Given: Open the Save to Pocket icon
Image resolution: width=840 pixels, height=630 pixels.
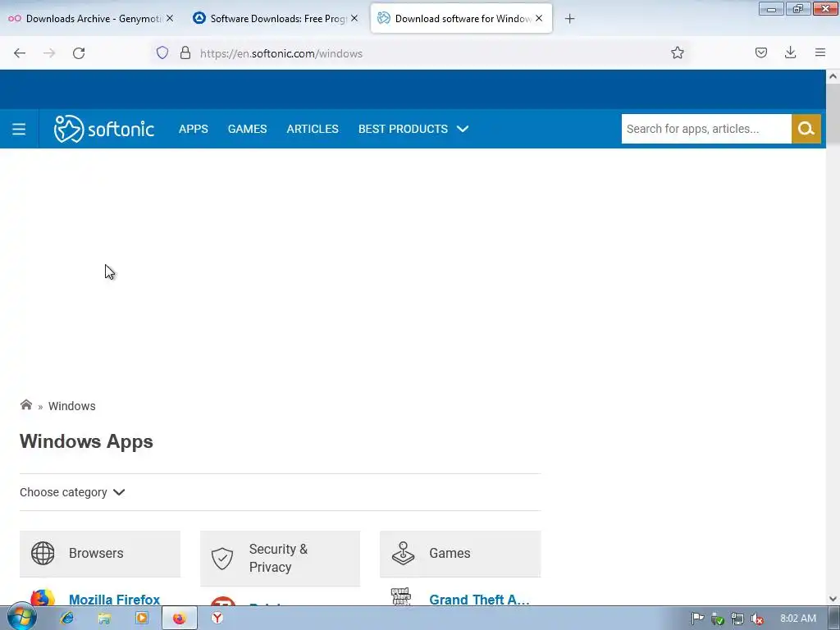Looking at the screenshot, I should tap(760, 52).
